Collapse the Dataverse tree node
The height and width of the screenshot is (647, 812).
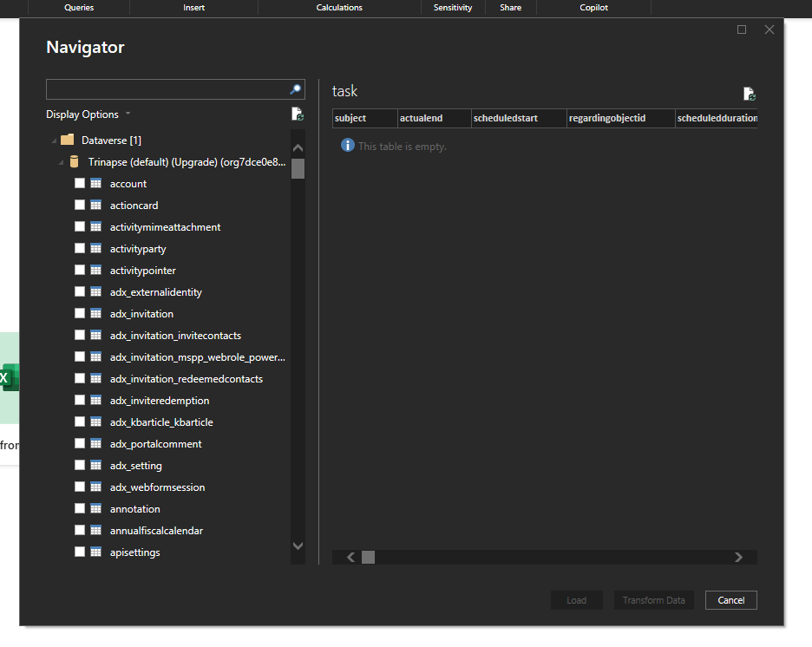[54, 140]
